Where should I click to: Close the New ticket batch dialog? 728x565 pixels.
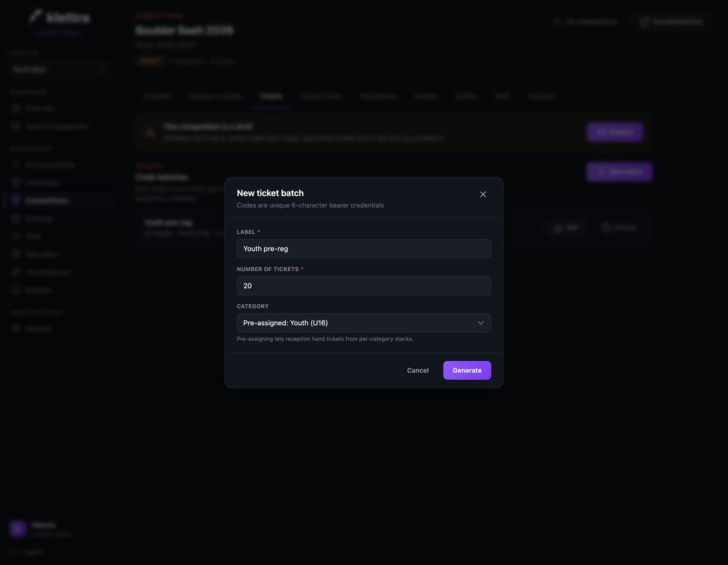[483, 194]
